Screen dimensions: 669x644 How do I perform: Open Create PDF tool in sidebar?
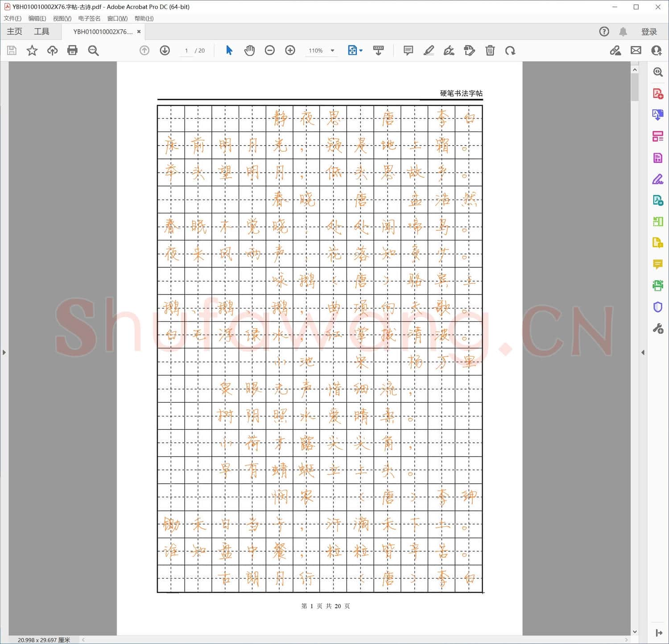658,94
